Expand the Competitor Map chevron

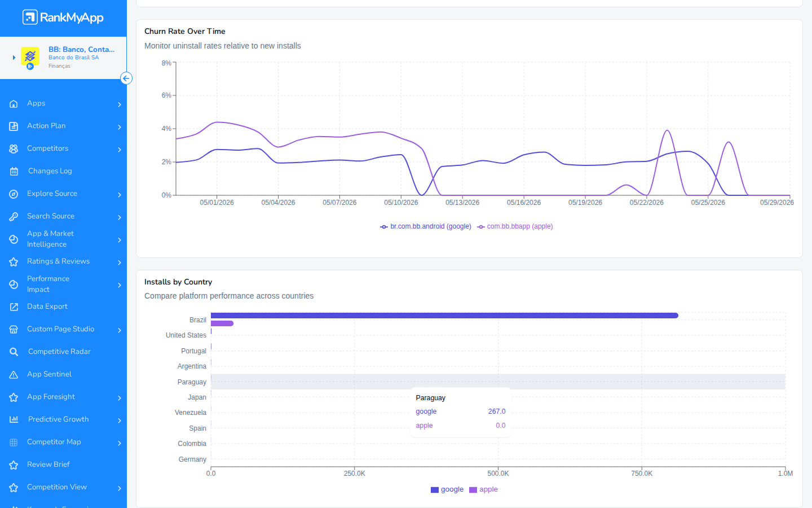coord(120,443)
